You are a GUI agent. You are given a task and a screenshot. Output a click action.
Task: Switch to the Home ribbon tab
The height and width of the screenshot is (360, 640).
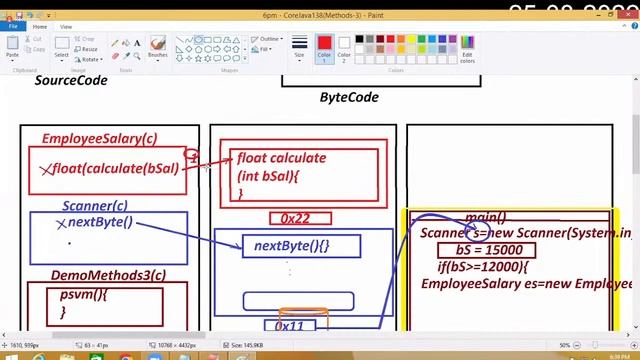40,27
